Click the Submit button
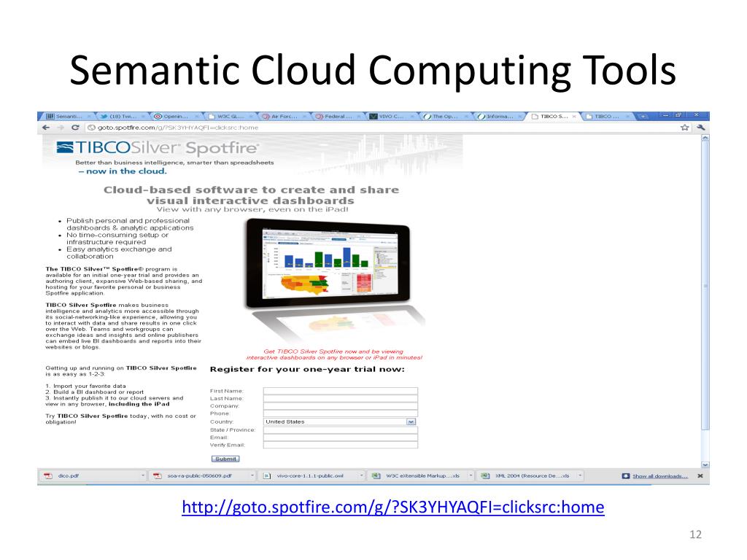 pos(225,459)
